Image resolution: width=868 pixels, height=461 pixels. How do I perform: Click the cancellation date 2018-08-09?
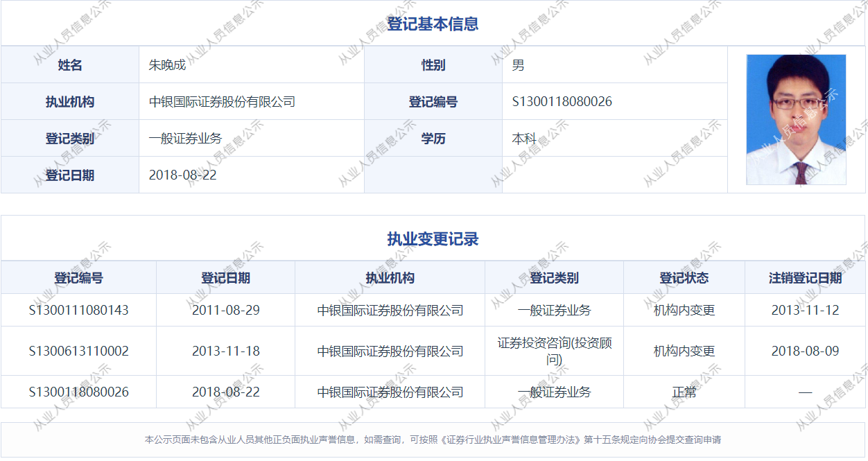pos(805,351)
